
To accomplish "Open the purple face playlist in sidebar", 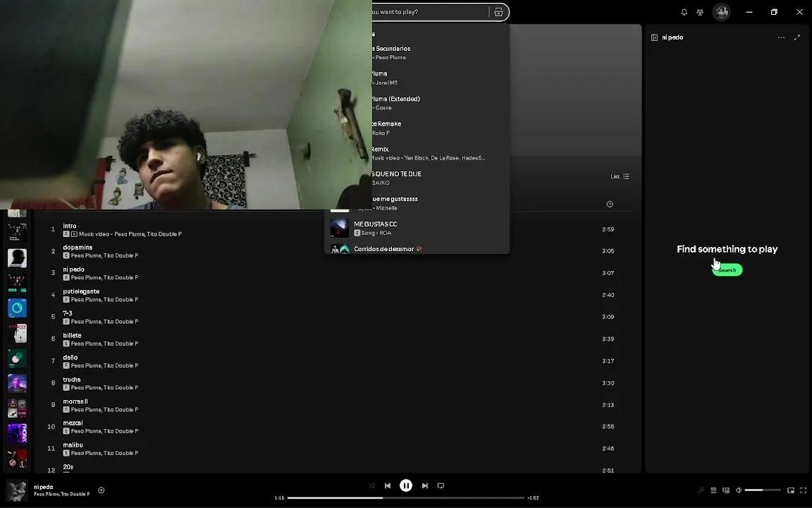I will [17, 383].
